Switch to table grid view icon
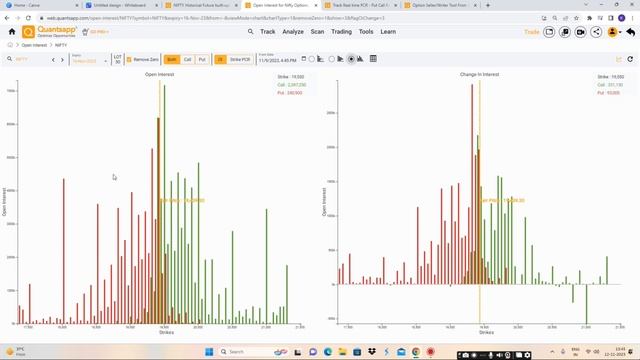This screenshot has height=360, width=640. point(373,59)
